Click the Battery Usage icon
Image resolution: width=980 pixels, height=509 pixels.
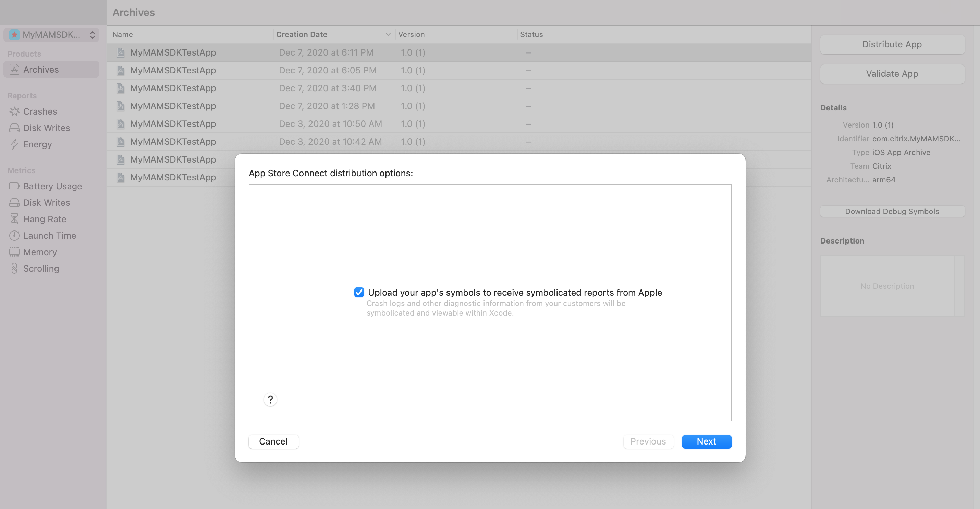[14, 186]
